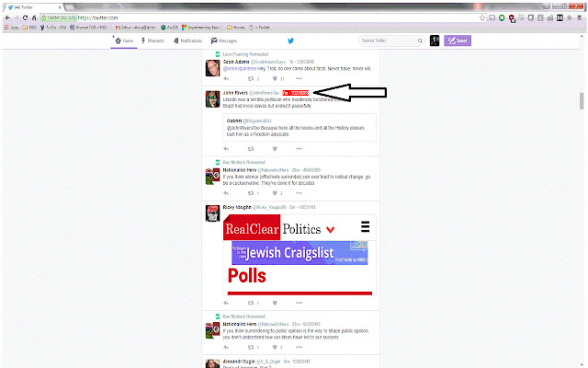Open more options on Ricky Vaughn tweet

(299, 303)
